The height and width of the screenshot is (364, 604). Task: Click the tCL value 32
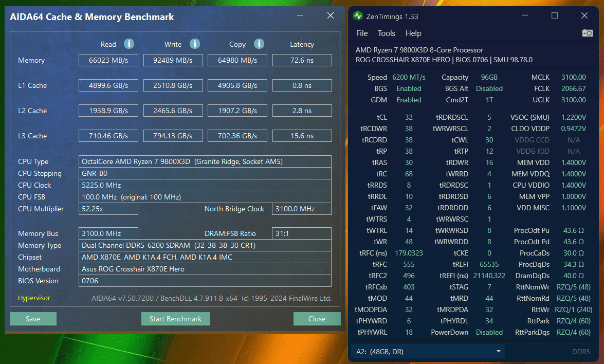coord(409,117)
